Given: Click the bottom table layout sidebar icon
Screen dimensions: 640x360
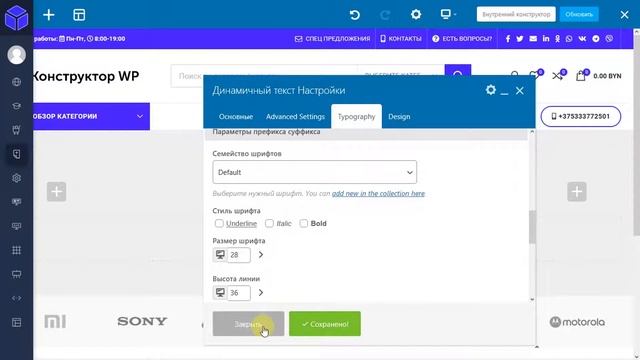Looking at the screenshot, I should tap(16, 322).
